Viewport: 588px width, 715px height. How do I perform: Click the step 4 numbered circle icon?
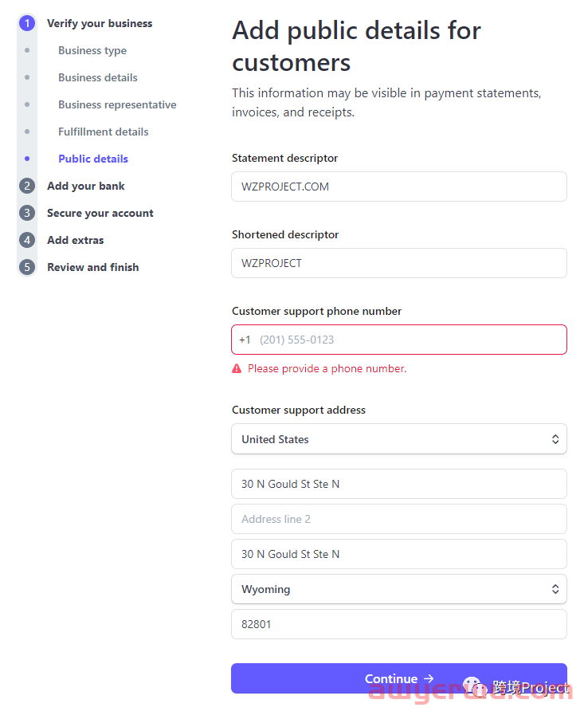click(27, 240)
